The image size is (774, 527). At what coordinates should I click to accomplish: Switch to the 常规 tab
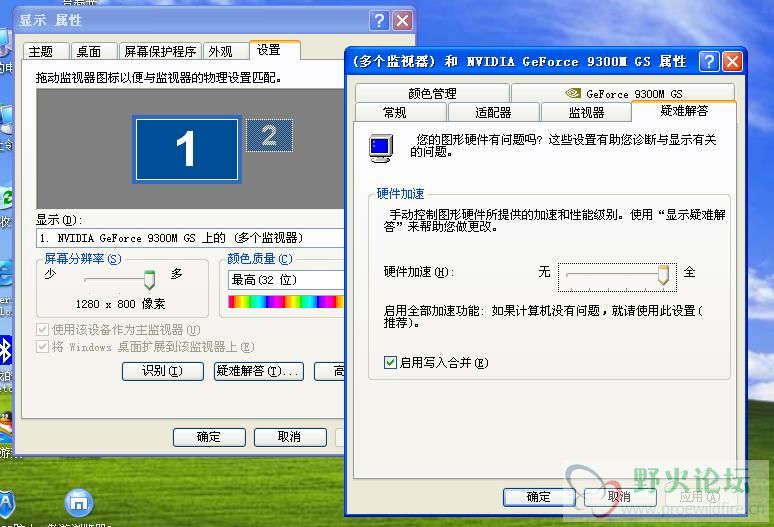click(x=400, y=112)
